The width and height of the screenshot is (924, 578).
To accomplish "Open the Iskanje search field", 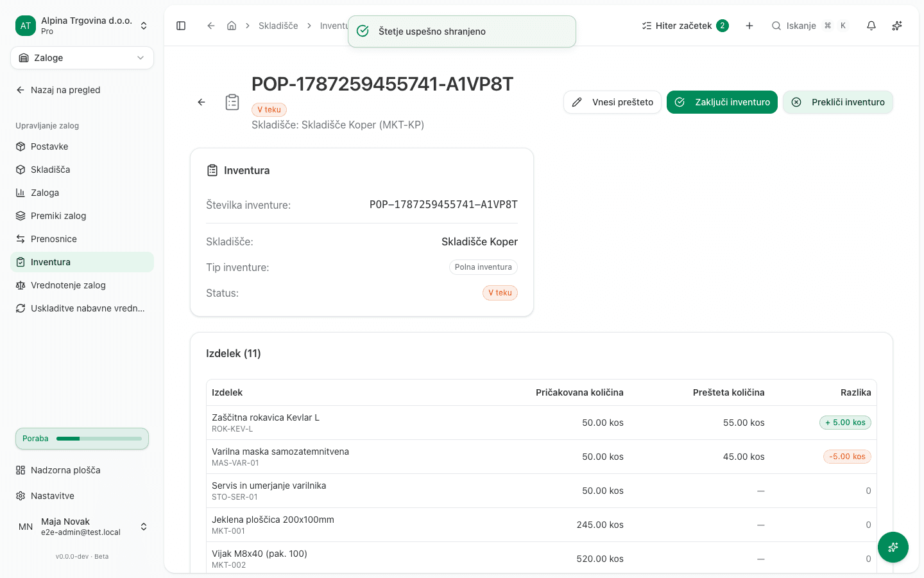I will point(810,26).
